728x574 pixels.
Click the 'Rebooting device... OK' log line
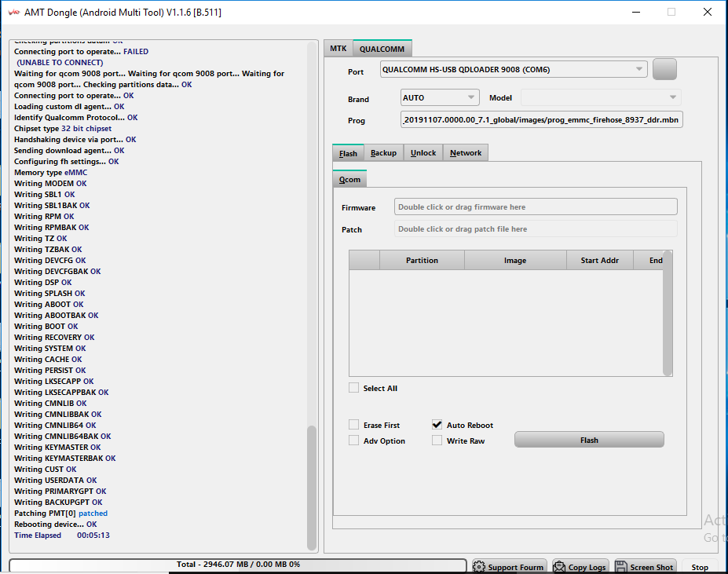[x=55, y=525]
